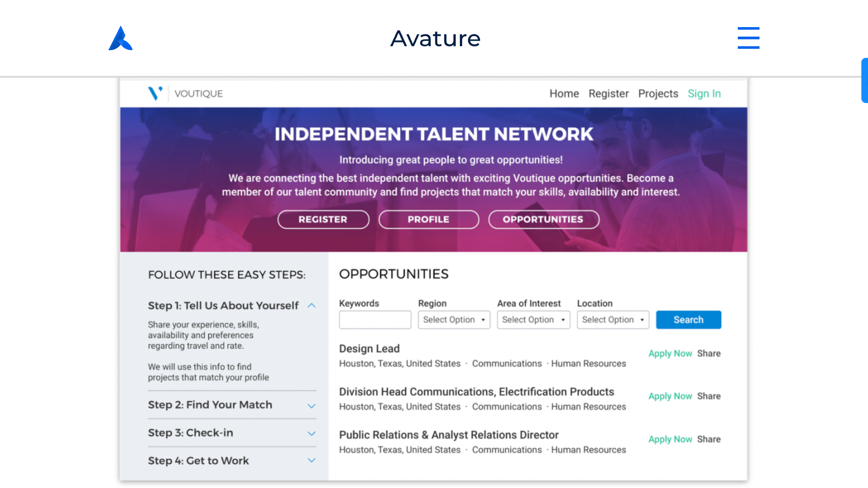This screenshot has width=868, height=488.
Task: Open the hamburger menu
Action: pyautogui.click(x=748, y=38)
